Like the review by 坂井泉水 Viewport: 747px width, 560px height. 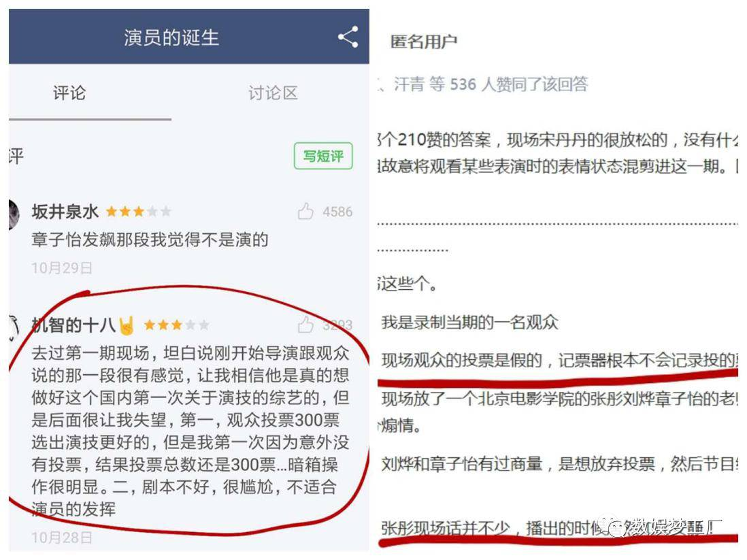(306, 211)
